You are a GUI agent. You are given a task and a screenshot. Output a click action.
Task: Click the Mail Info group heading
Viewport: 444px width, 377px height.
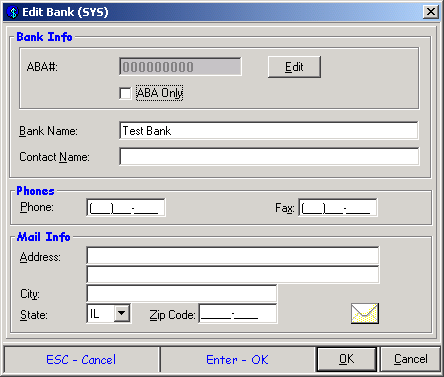click(44, 237)
